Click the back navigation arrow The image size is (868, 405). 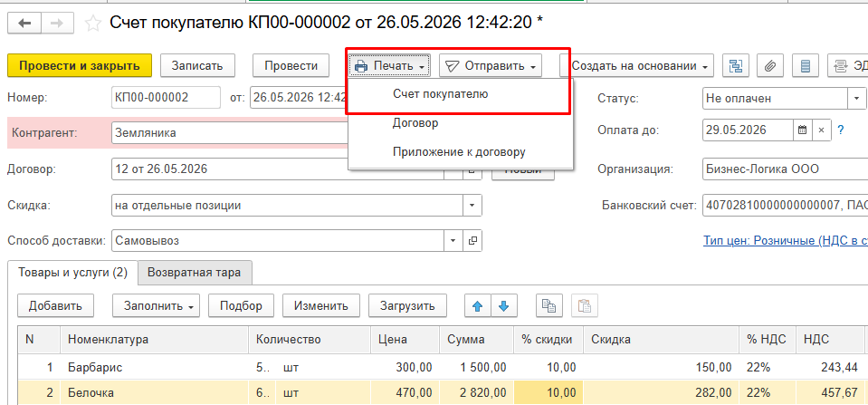(24, 24)
